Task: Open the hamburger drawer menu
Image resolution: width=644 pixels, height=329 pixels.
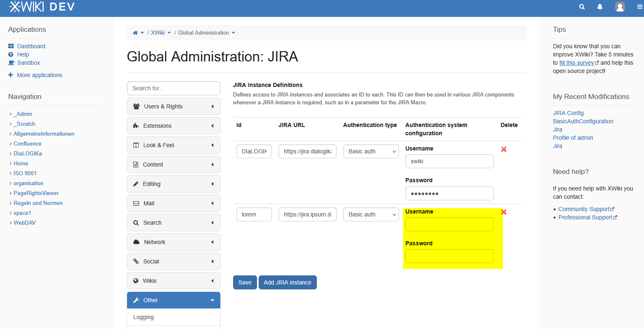Action: pos(639,7)
